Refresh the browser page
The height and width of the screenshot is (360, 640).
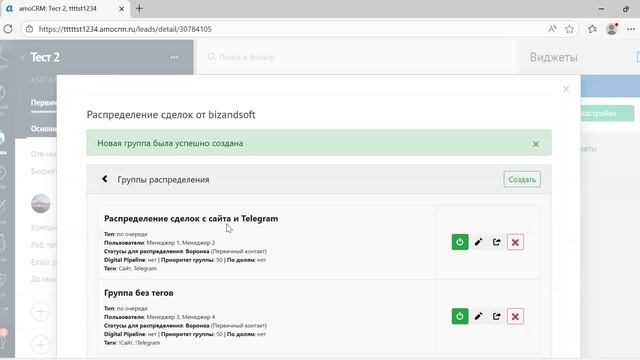[8, 29]
